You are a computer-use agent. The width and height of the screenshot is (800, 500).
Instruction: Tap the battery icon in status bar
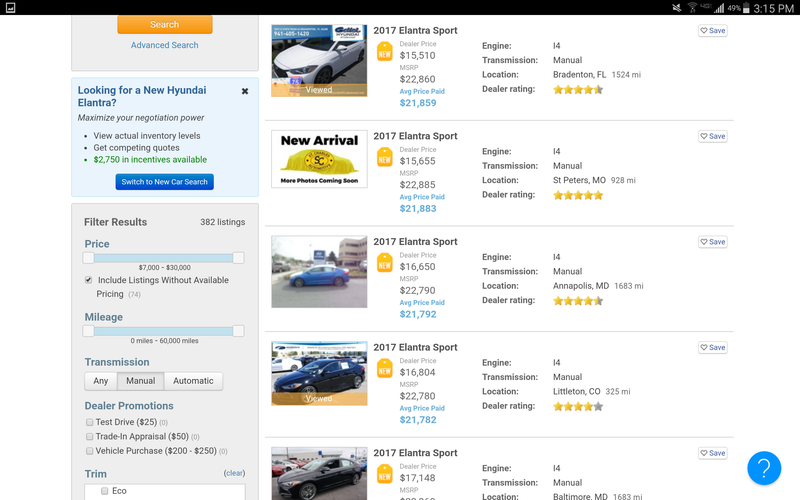(746, 8)
